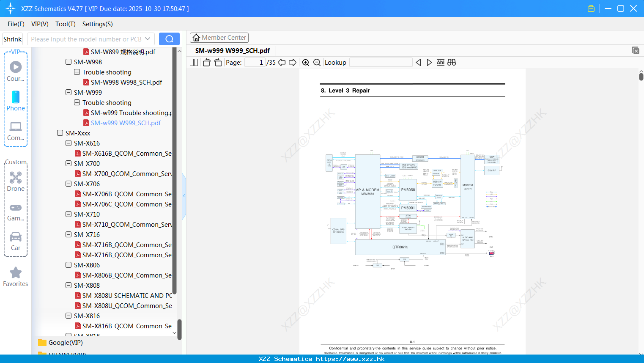This screenshot has width=644, height=363.
Task: Rotate page counterclockwise
Action: (206, 62)
